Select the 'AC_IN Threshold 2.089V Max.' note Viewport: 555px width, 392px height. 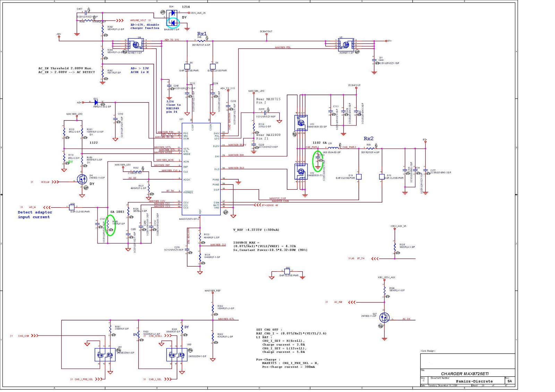(66, 68)
